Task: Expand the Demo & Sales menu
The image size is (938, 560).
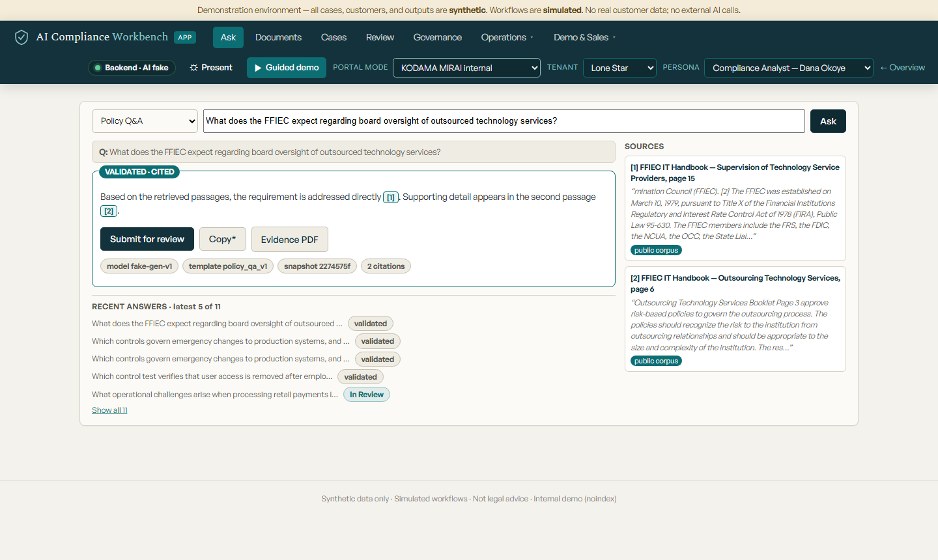Action: (584, 37)
